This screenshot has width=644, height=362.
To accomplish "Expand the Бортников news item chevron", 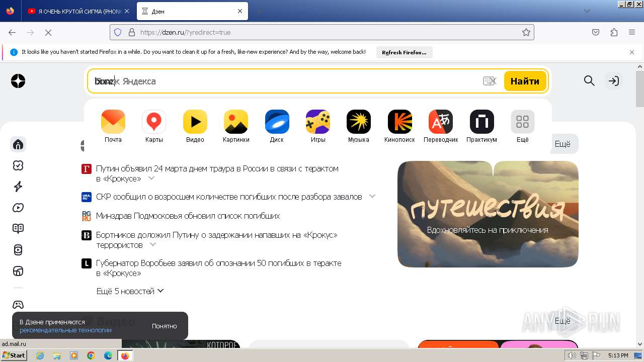I will 153,245.
